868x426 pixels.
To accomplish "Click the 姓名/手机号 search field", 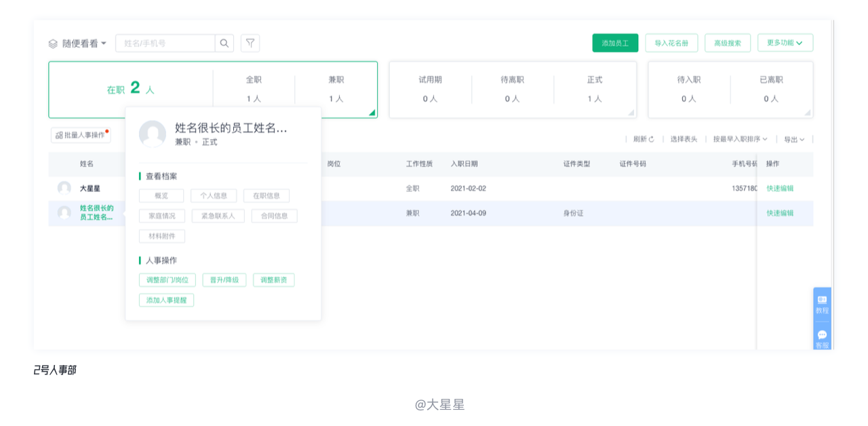I will pos(165,43).
